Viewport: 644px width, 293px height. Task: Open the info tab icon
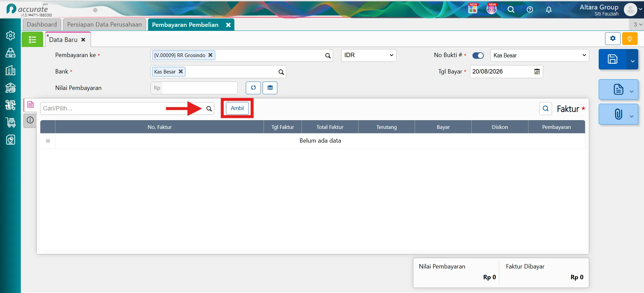pos(30,120)
